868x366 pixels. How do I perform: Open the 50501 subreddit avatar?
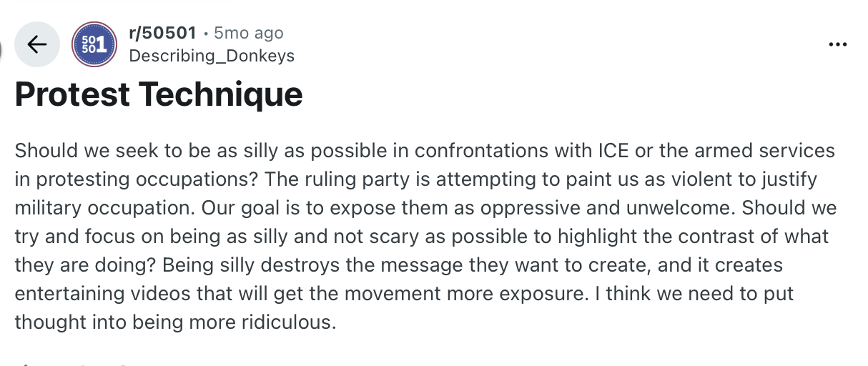94,44
